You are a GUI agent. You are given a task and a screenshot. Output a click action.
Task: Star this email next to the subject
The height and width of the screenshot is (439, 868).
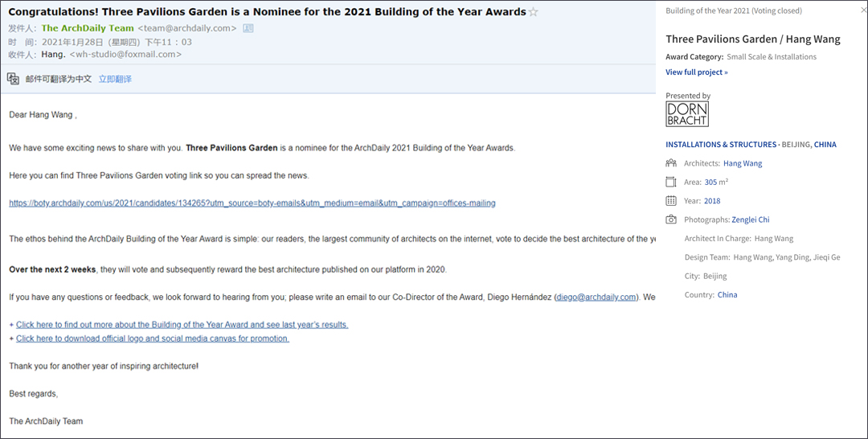click(533, 11)
